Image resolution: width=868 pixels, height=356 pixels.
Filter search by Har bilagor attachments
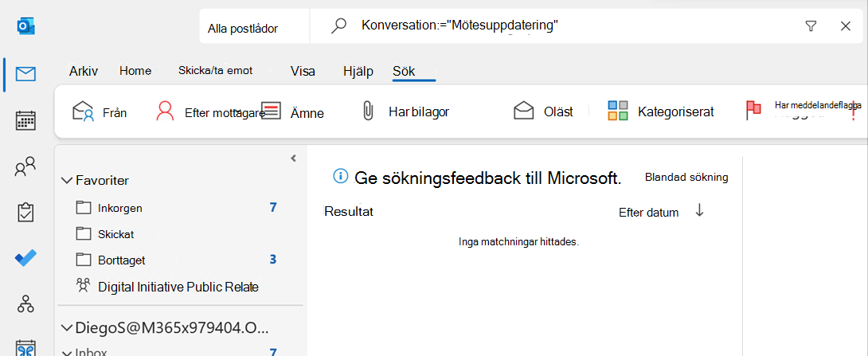(x=405, y=111)
